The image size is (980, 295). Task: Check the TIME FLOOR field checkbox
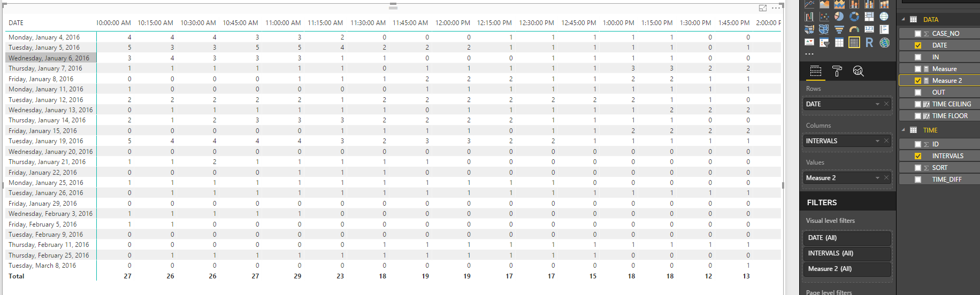point(918,116)
